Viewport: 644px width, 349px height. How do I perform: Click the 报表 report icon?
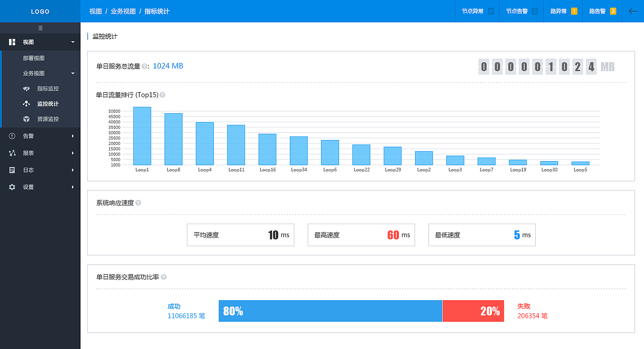point(12,153)
